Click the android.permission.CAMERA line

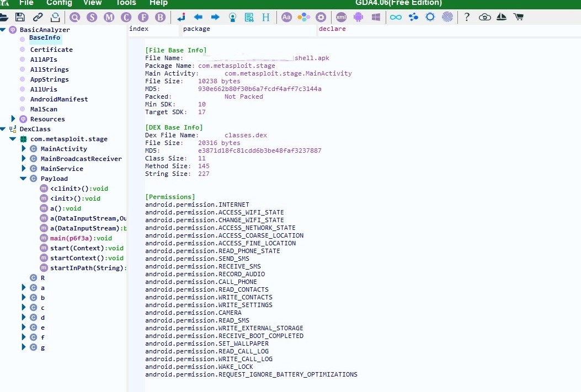193,313
